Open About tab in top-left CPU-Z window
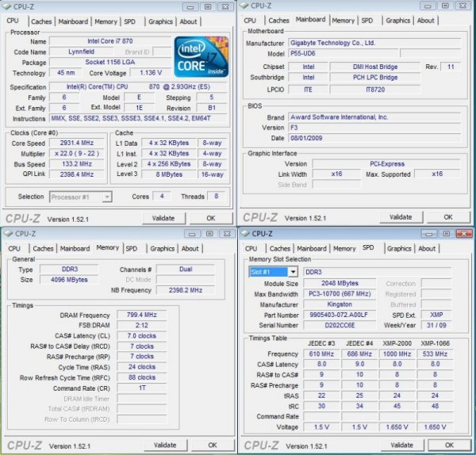Viewport: 476px width, 455px height. pos(188,21)
